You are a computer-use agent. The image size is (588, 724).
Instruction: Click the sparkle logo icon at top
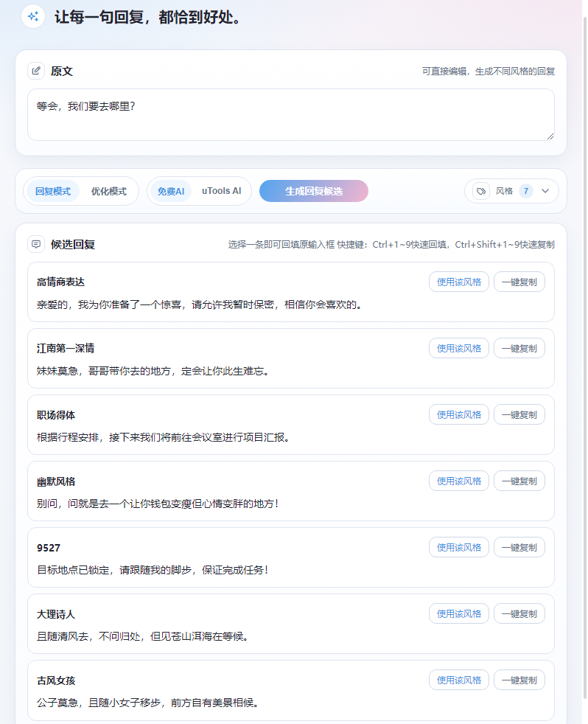tap(33, 16)
